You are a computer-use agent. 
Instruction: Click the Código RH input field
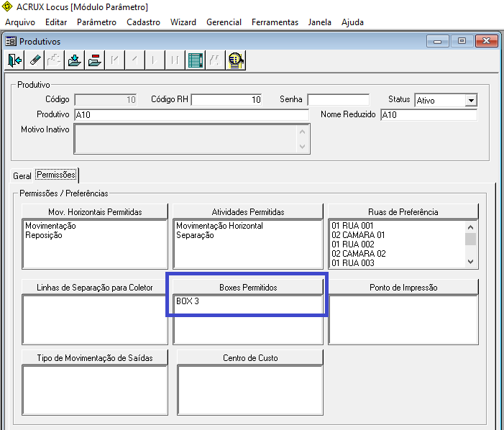click(x=226, y=100)
